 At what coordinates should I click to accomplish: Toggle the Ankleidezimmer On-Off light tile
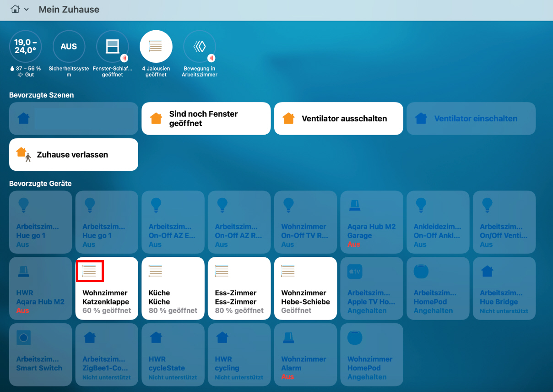[438, 222]
